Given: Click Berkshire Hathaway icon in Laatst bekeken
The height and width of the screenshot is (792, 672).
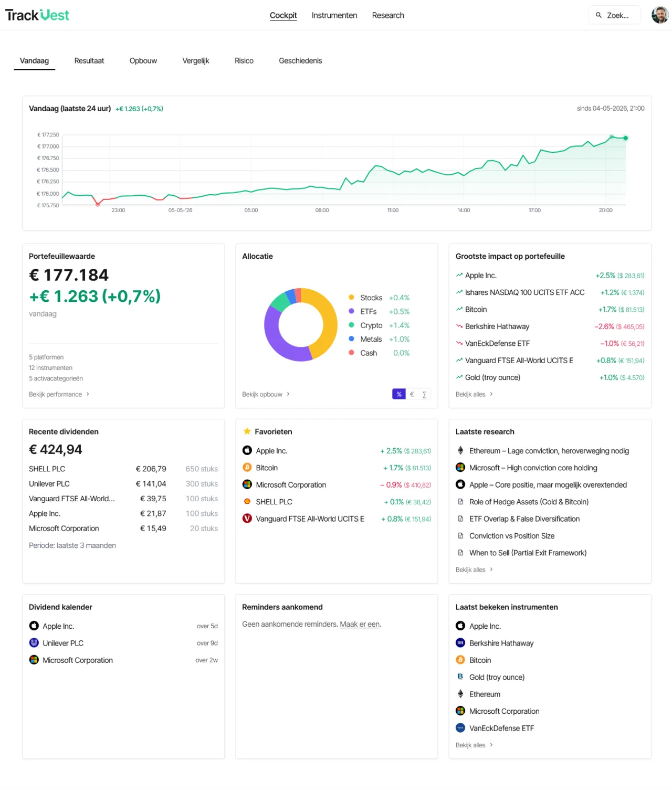Looking at the screenshot, I should point(460,643).
